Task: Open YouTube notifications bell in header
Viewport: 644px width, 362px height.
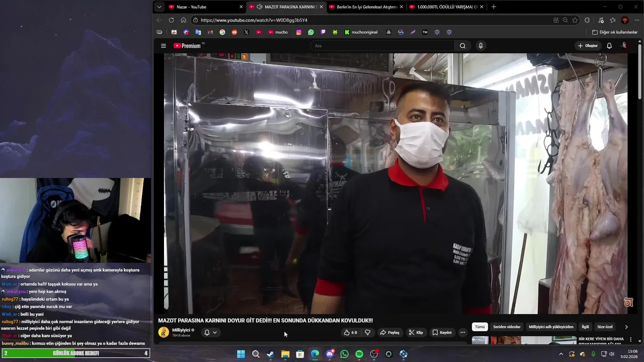Action: click(609, 46)
